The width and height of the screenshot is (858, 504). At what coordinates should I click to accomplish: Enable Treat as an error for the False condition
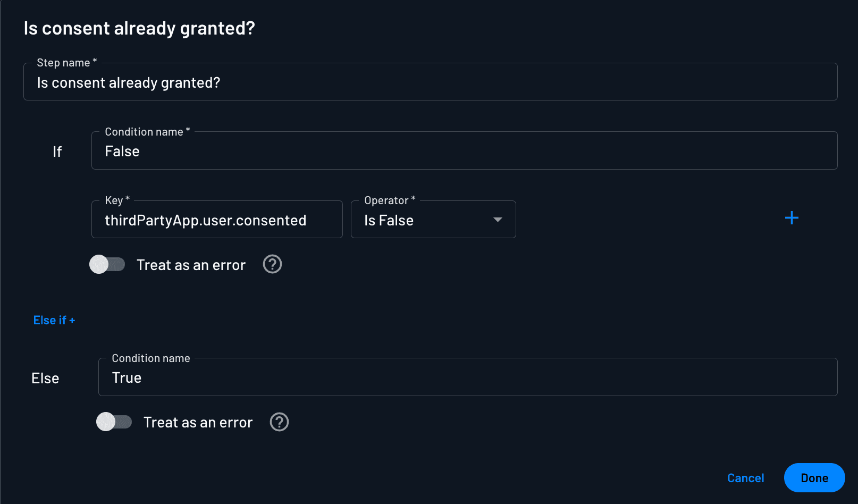tap(107, 264)
